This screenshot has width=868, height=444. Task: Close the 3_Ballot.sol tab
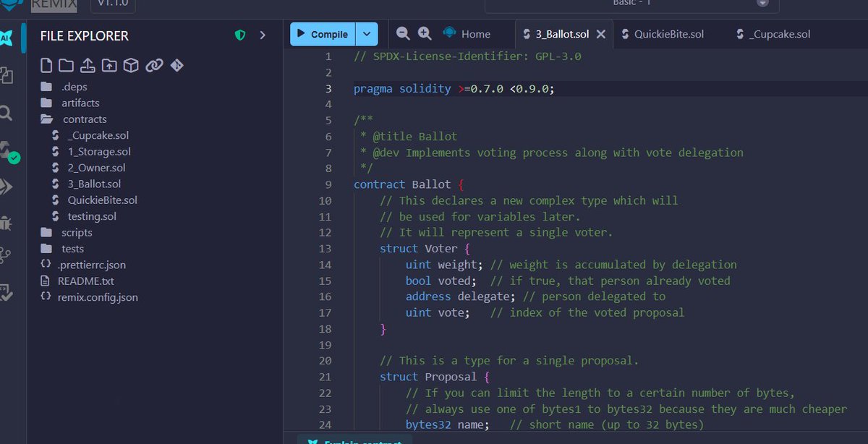(x=600, y=34)
